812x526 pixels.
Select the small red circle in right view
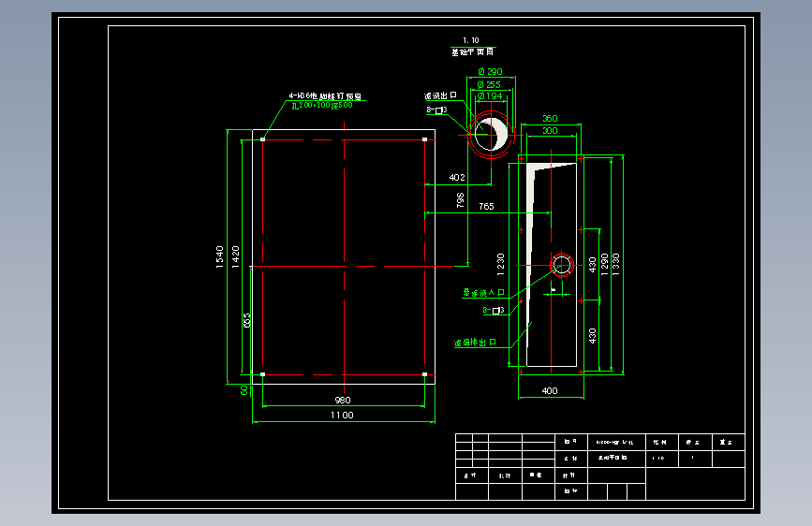point(561,265)
